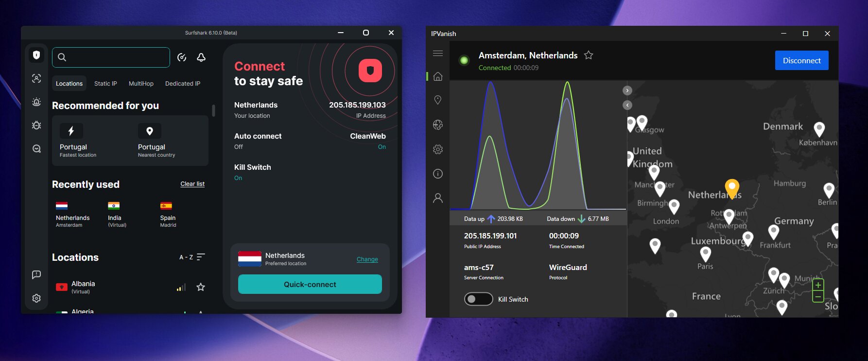Screen dimensions: 868x361
Task: Zoom out on the IPVanish map
Action: [x=818, y=296]
